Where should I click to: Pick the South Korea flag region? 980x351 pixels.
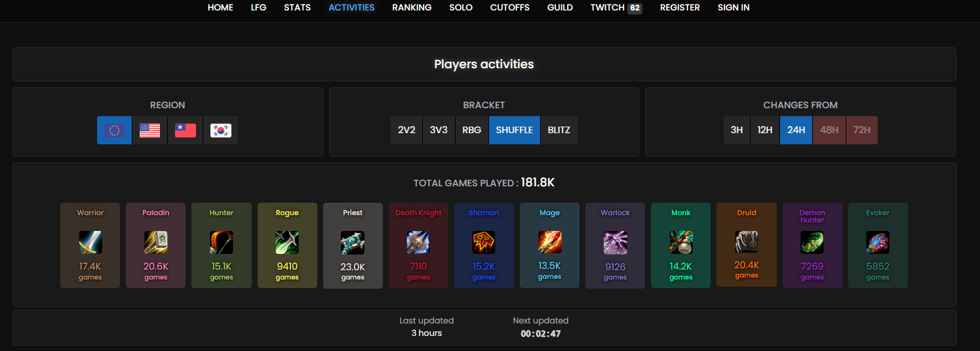[x=221, y=131]
